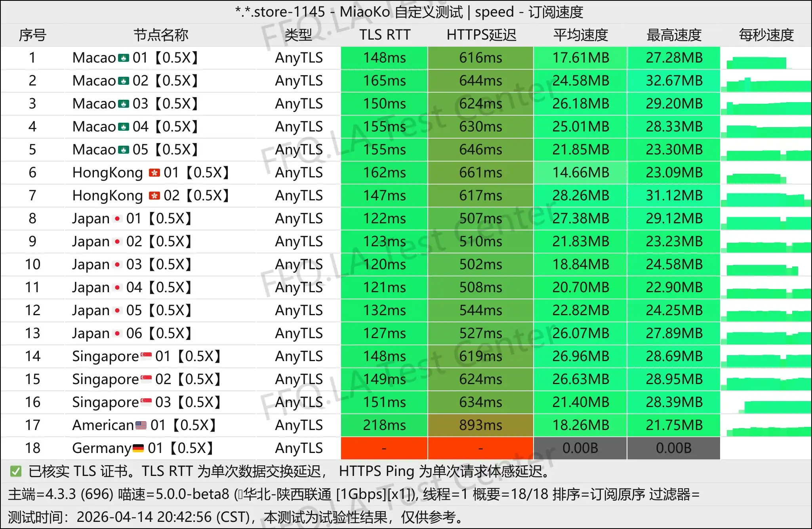This screenshot has width=812, height=529.
Task: Click the green checkmark icon beside 已核实 TLS 证书
Action: 16,471
